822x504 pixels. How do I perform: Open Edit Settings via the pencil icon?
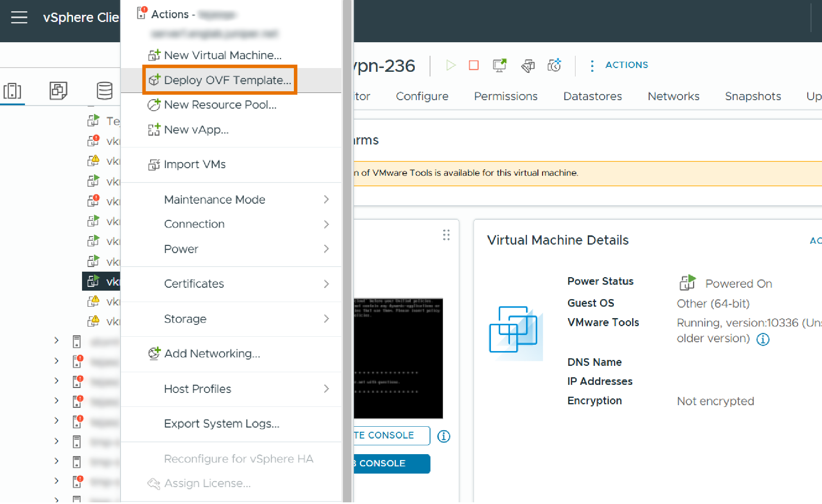(x=528, y=65)
